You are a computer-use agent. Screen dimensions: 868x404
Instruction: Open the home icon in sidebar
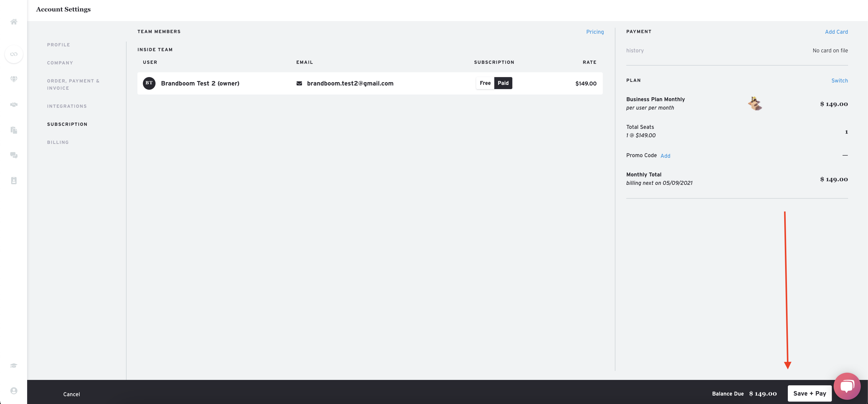14,22
